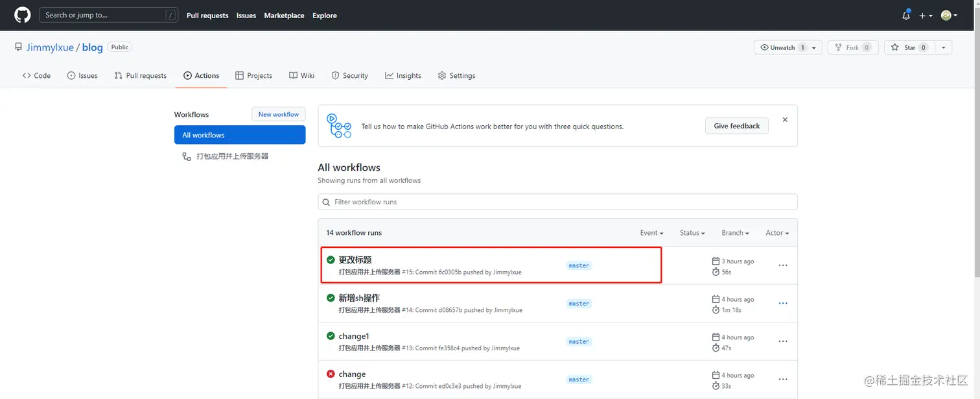
Task: Click the Filter workflow runs field
Action: coord(557,202)
